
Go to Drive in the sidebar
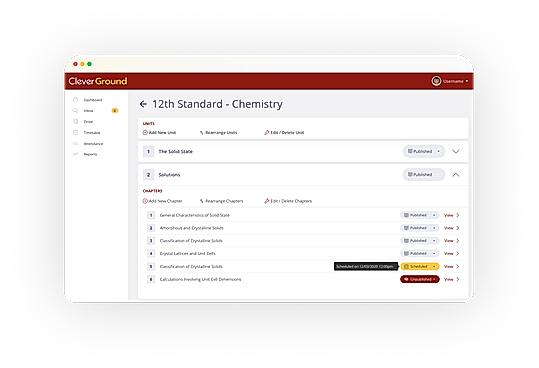tap(88, 122)
